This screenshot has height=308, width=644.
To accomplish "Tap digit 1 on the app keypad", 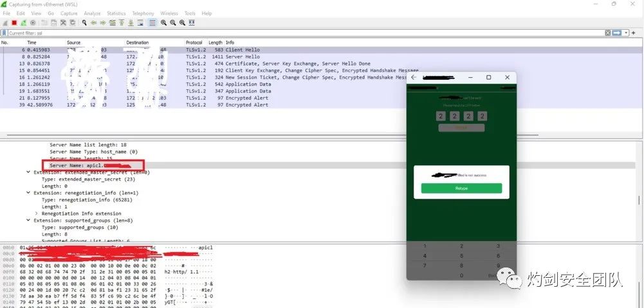I will tap(425, 246).
